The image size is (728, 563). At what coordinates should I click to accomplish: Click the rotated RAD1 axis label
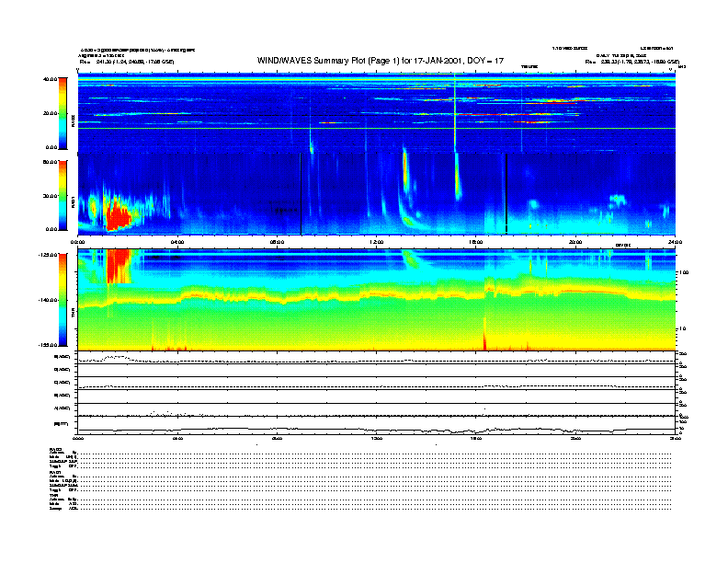click(73, 202)
